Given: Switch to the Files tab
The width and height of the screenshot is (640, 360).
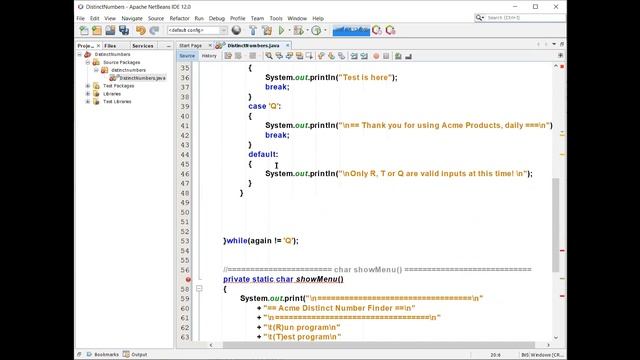Looking at the screenshot, I should point(110,46).
